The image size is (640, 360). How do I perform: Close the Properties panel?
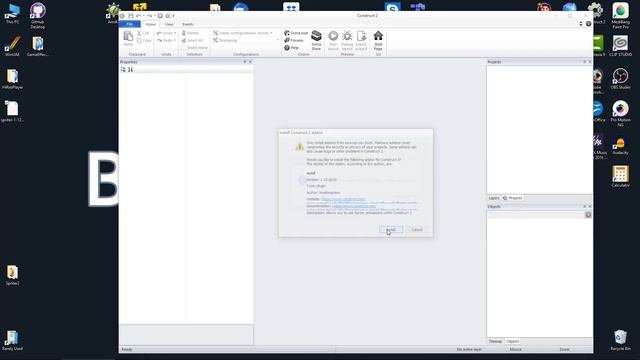(250, 62)
